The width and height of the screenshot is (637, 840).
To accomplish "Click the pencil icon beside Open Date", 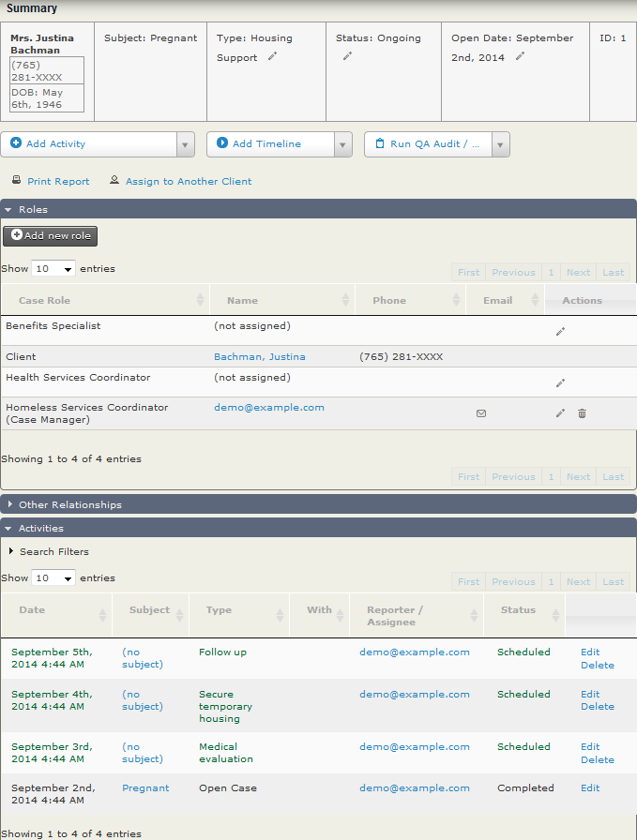I will 520,56.
